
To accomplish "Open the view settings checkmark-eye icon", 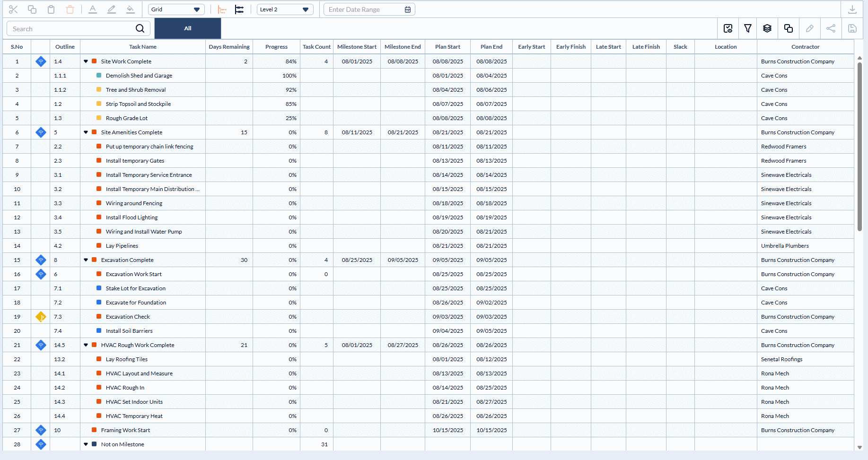I will [x=728, y=28].
